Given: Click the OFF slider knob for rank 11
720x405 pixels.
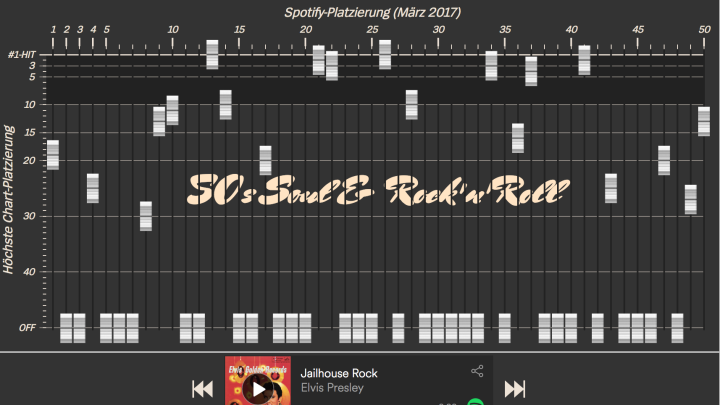Looking at the screenshot, I should 186,328.
